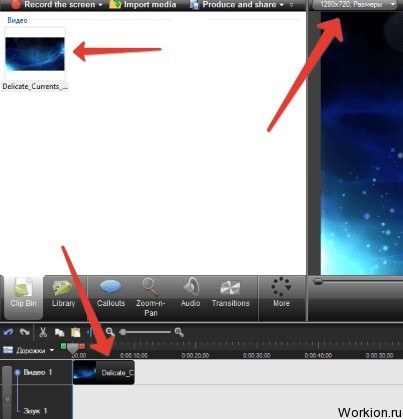Click the preview playback seek slider handle

(x=318, y=282)
